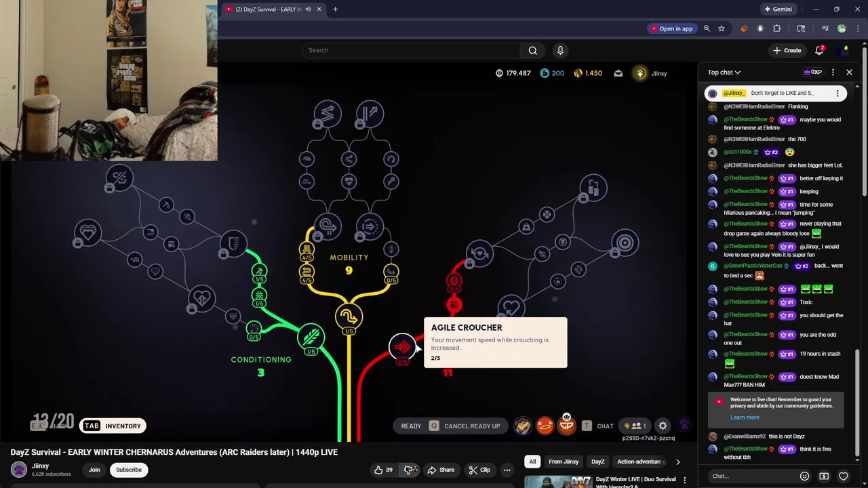Open the Chrome profile avatar
The height and width of the screenshot is (488, 868).
pos(842,28)
